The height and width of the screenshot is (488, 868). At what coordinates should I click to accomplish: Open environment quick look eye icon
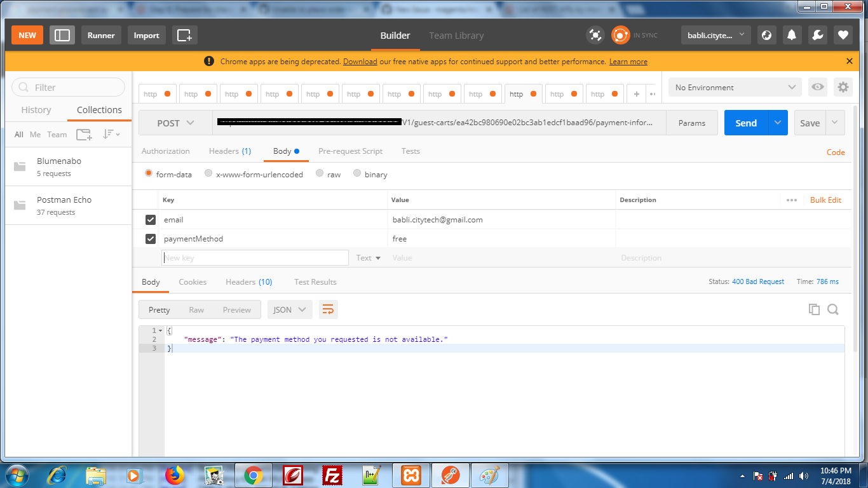click(x=817, y=87)
